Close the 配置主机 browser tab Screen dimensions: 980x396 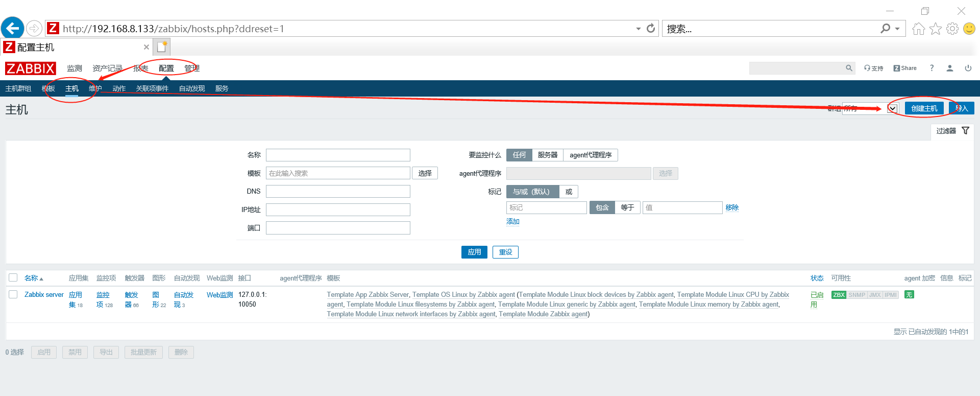point(146,47)
